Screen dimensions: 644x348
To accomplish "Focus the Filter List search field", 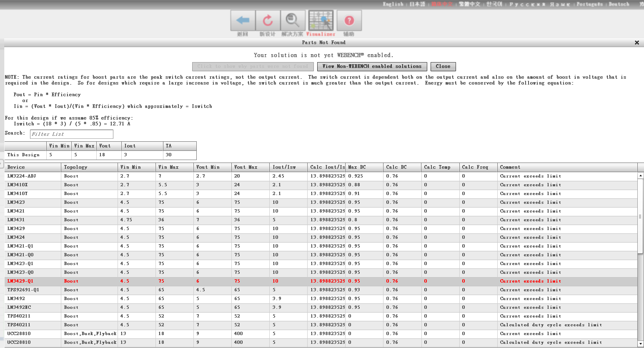I will pos(71,134).
